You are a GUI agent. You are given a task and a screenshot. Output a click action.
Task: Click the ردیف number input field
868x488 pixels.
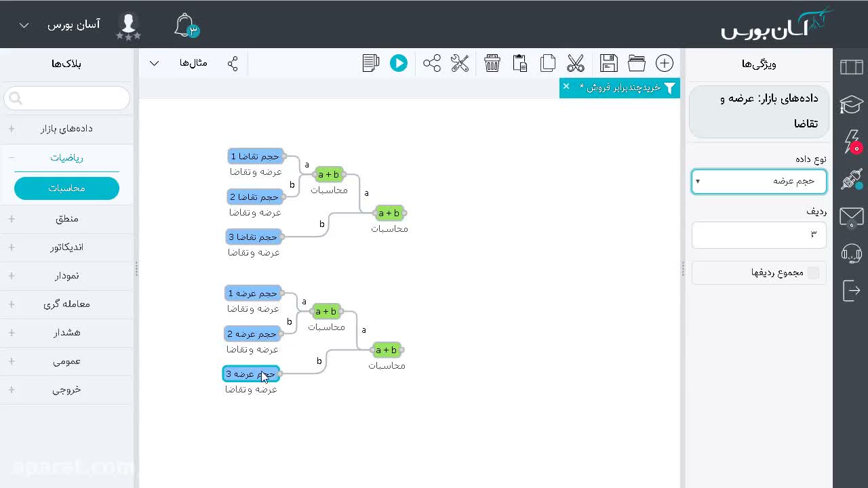[759, 235]
